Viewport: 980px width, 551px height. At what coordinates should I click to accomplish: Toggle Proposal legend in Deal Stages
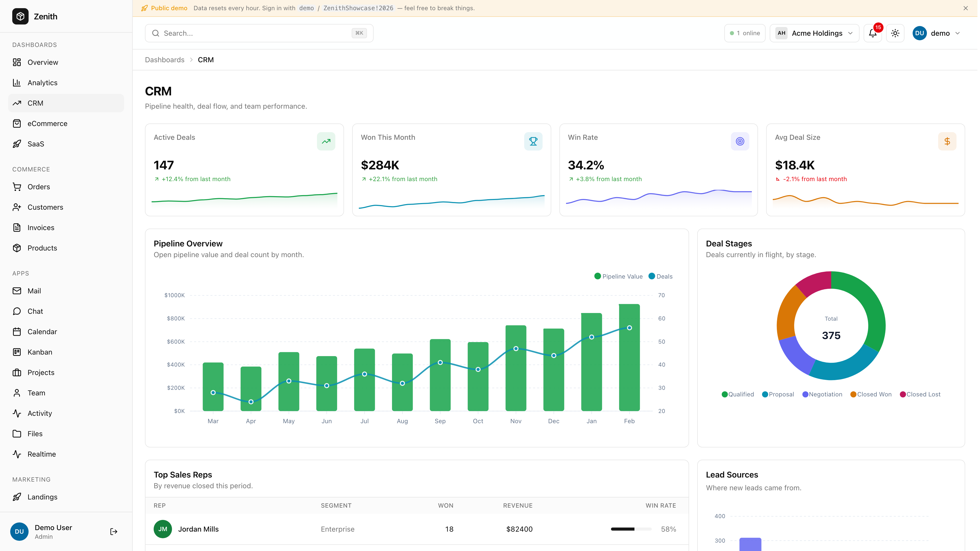click(x=778, y=394)
